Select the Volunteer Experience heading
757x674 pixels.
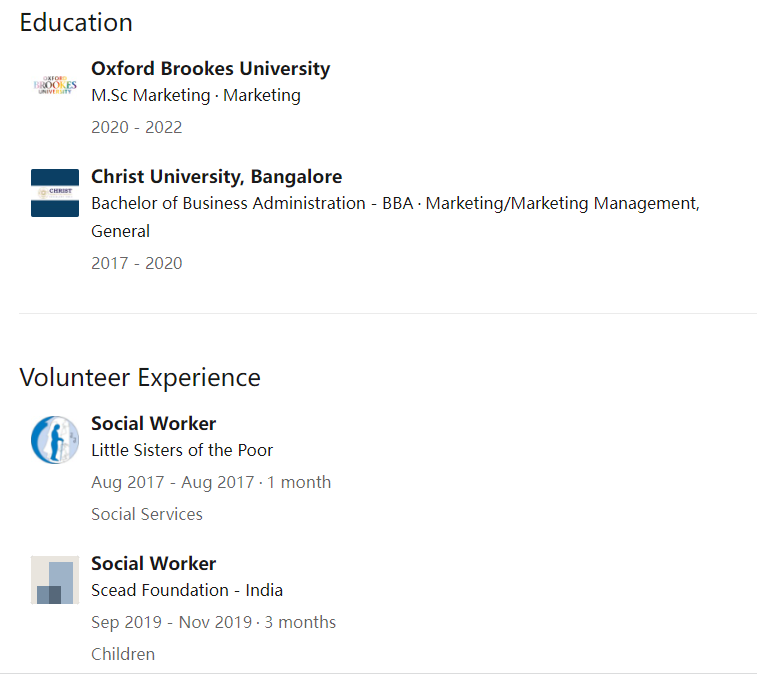[140, 378]
